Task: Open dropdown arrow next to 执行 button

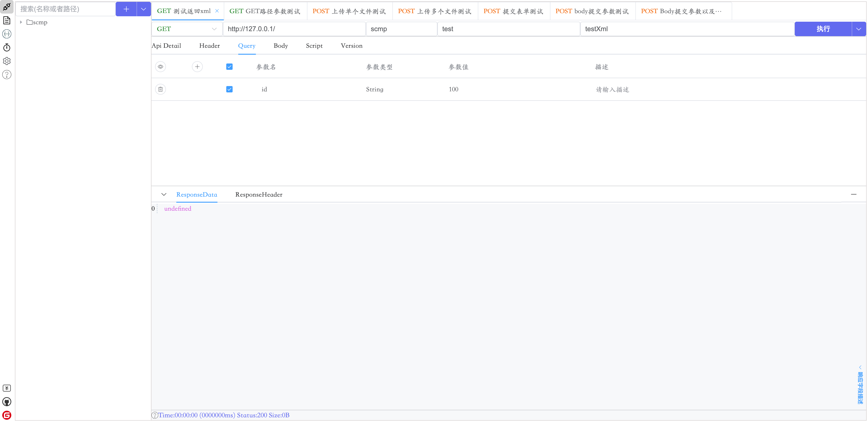Action: [858, 29]
